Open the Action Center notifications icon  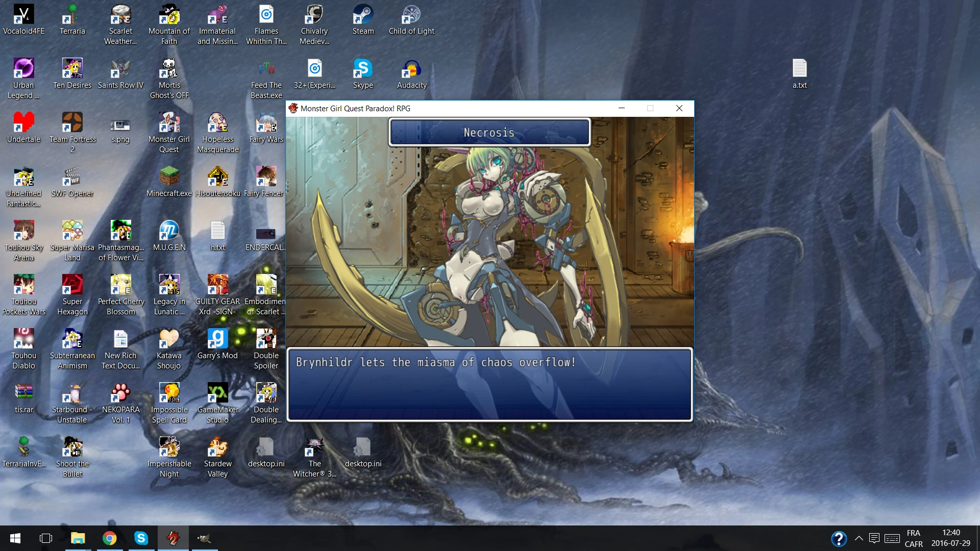click(x=874, y=538)
